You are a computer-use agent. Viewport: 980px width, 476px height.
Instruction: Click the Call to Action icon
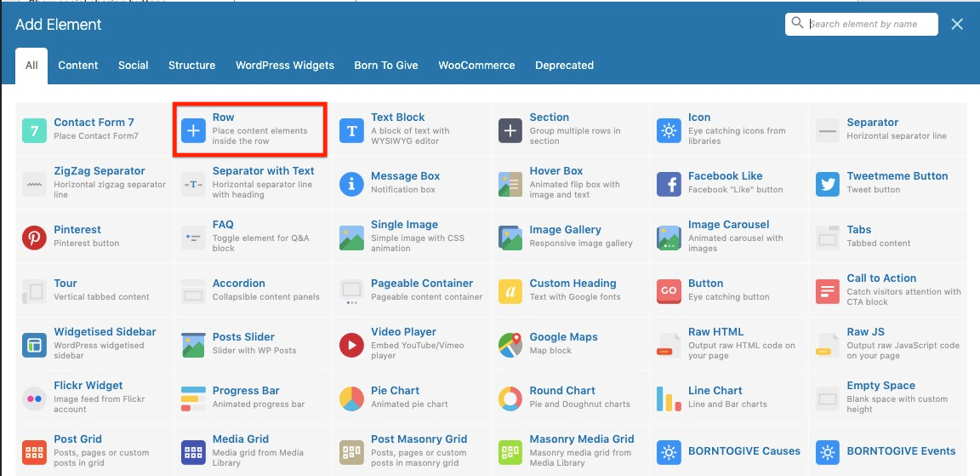(828, 291)
